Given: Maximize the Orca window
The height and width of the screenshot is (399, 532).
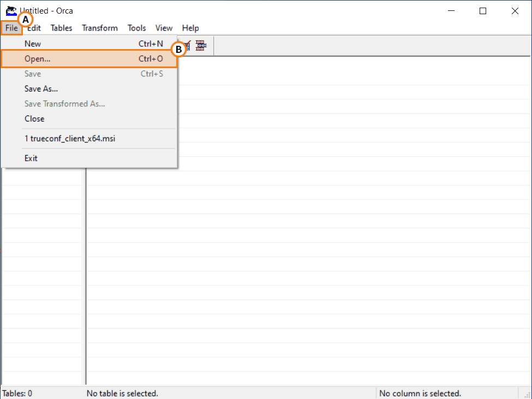Looking at the screenshot, I should [483, 11].
